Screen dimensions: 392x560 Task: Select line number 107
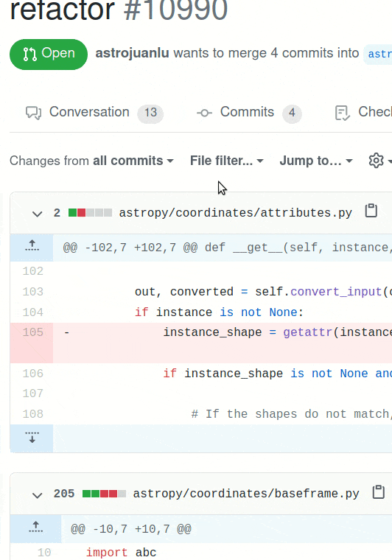[33, 393]
